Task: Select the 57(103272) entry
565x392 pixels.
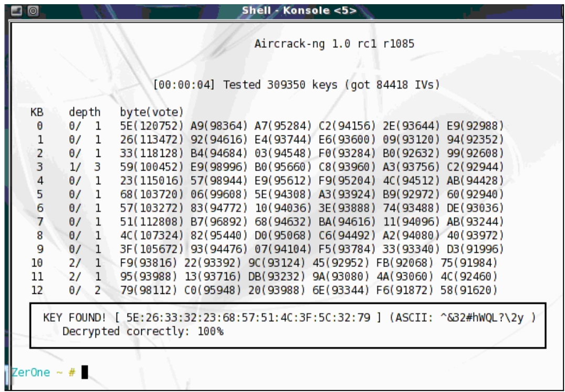Action: [x=152, y=208]
